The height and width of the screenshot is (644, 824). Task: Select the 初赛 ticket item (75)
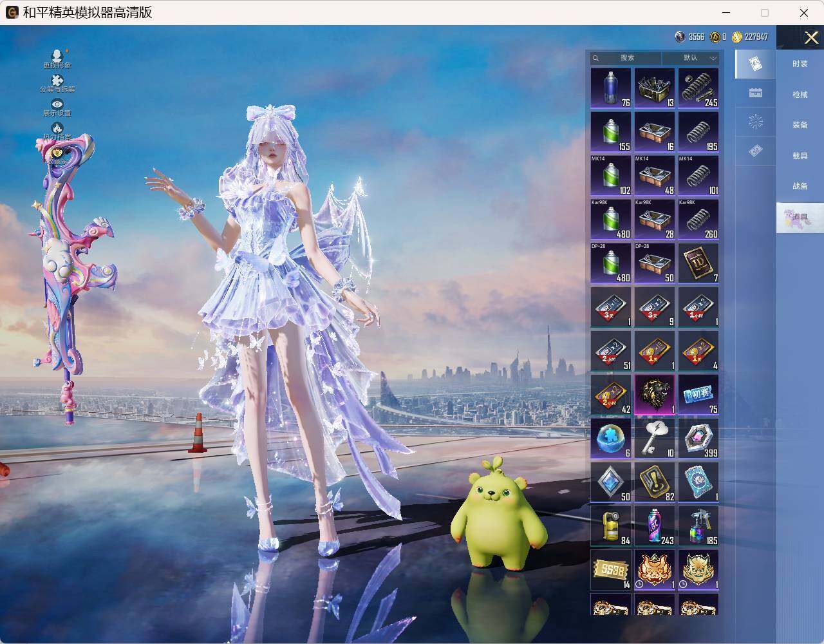click(698, 394)
